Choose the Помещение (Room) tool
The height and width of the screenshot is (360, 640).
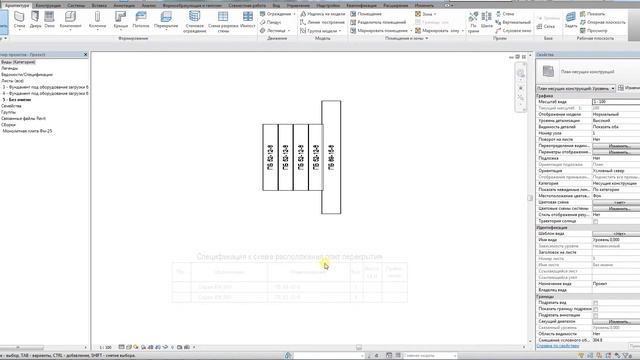(x=366, y=14)
